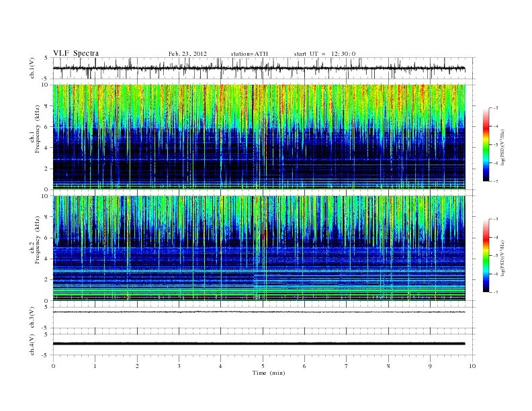Click the '-3' label on upper colorbar

(496, 108)
